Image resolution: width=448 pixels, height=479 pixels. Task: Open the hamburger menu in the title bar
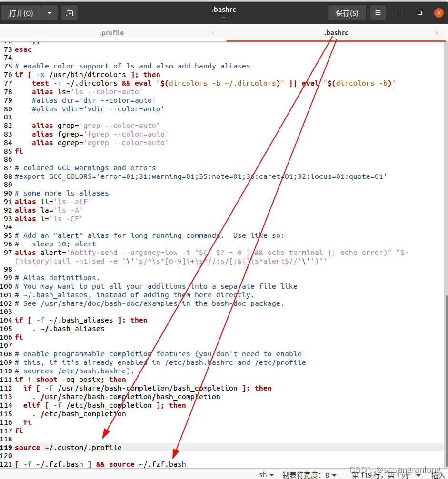[378, 13]
